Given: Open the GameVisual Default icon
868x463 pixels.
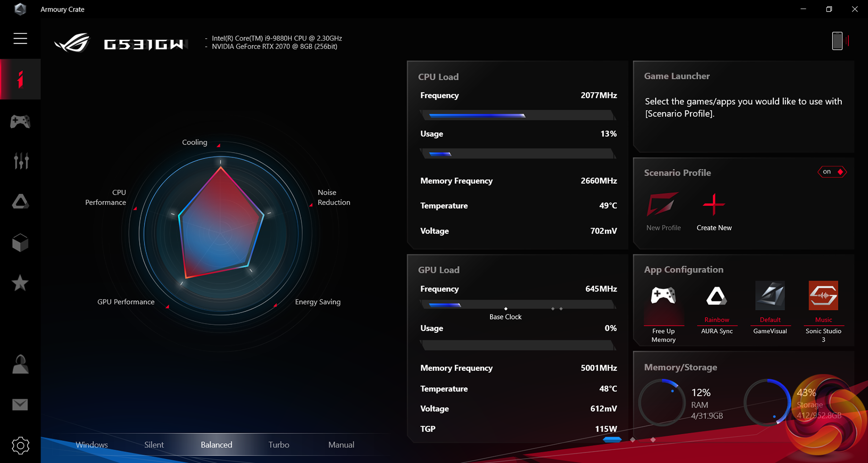Looking at the screenshot, I should 770,296.
